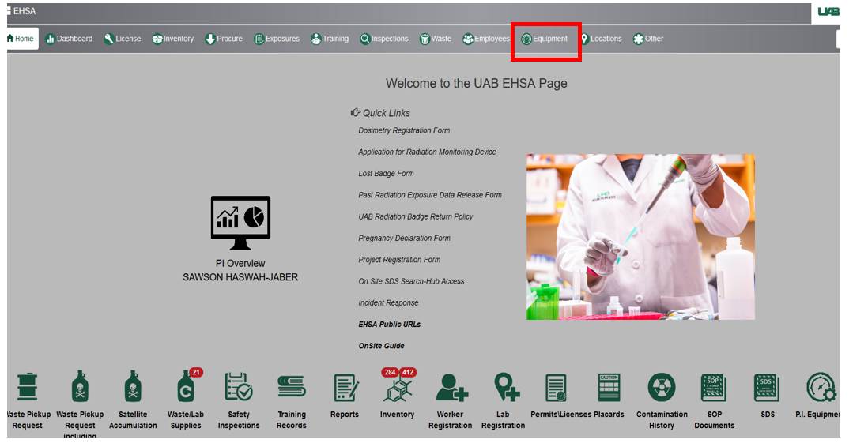Open the Dosimetry Registration Form link
This screenshot has height=447, width=868.
pos(404,130)
